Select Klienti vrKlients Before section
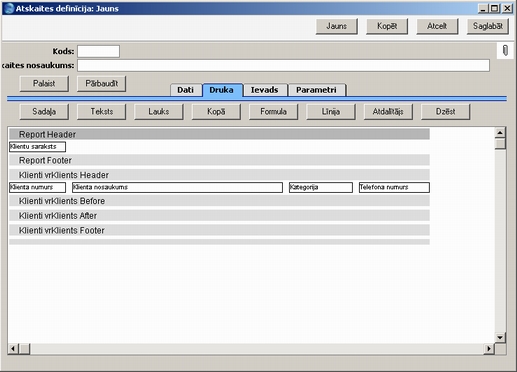Screen dimensions: 517x372 (219, 201)
